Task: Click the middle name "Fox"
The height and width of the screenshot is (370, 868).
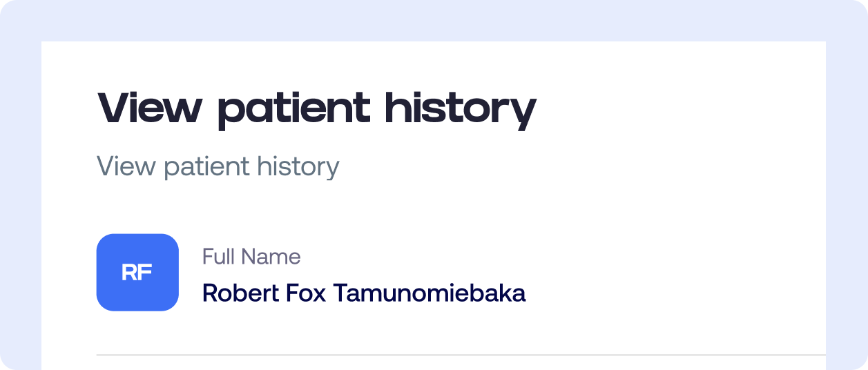Action: tap(304, 293)
